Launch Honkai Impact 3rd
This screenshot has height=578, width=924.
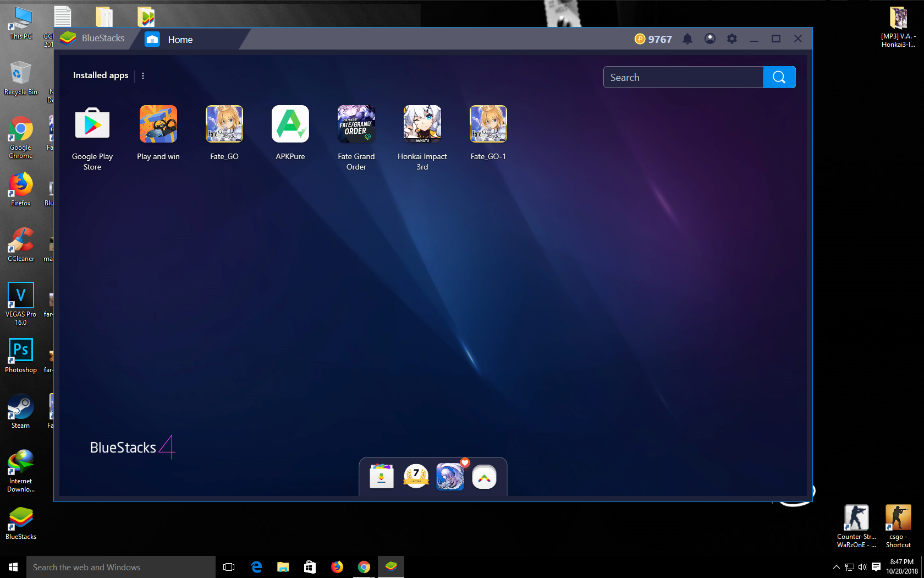[x=422, y=124]
